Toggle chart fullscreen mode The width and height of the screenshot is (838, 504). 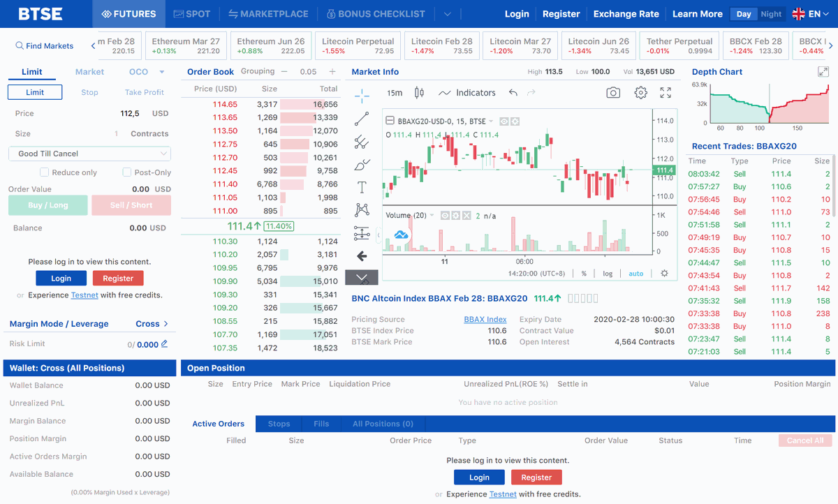(666, 93)
